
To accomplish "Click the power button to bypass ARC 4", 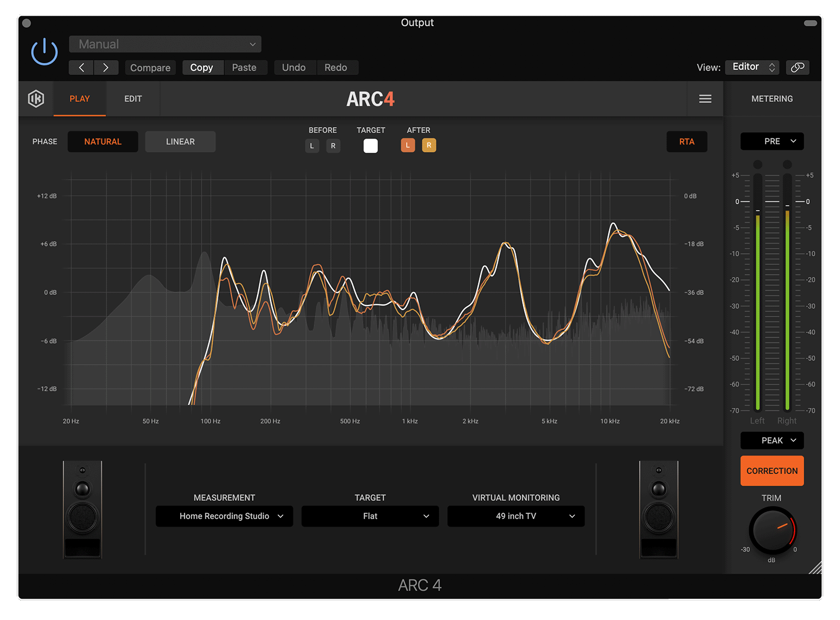I will 44,51.
